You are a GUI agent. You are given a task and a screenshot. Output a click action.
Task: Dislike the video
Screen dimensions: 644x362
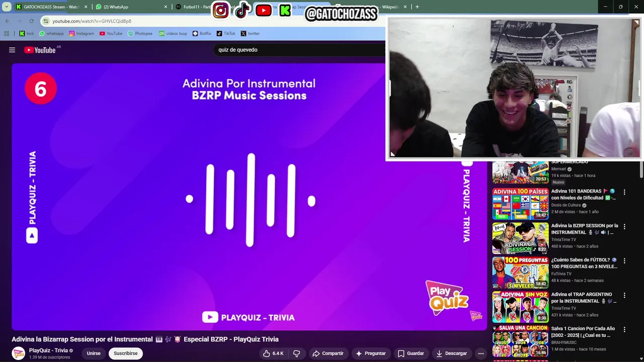tap(297, 353)
